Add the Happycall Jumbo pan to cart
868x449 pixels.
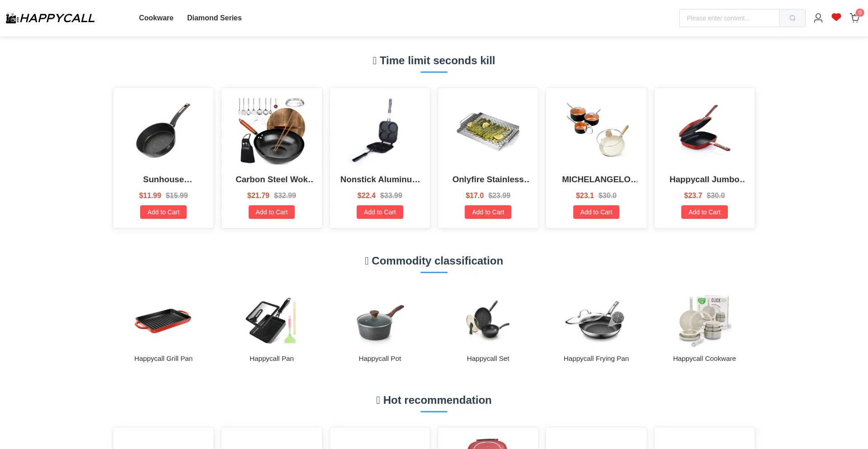click(704, 212)
